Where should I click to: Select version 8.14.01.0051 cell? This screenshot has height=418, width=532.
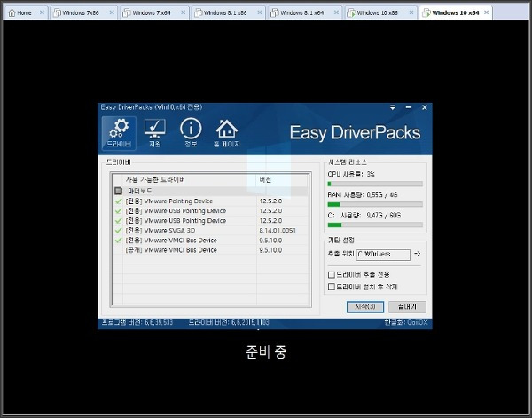click(x=278, y=230)
